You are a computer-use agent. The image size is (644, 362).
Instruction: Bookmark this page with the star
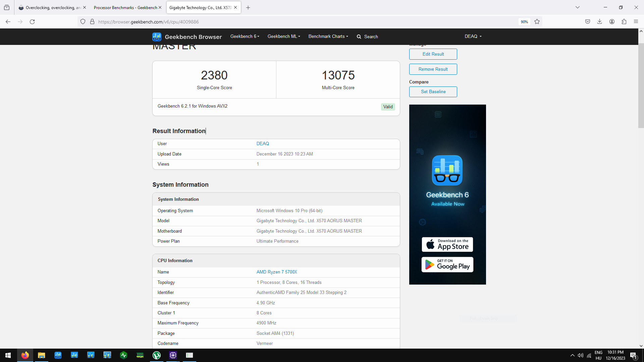[537, 22]
